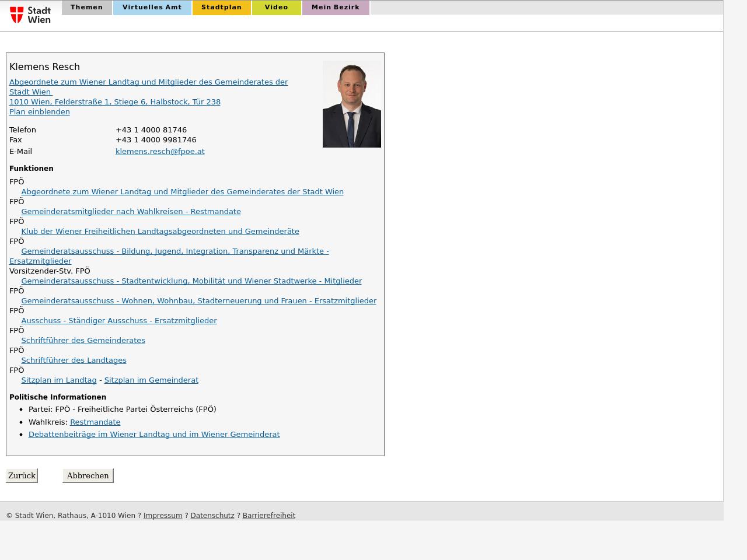Open Debattenbeiträge im Wiener Landtag link
This screenshot has height=560, width=747.
[x=154, y=435]
